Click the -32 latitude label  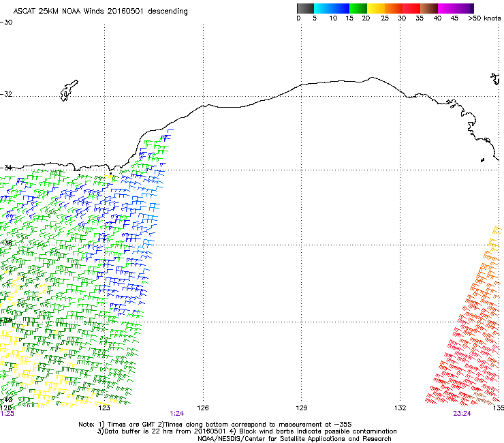[6, 94]
